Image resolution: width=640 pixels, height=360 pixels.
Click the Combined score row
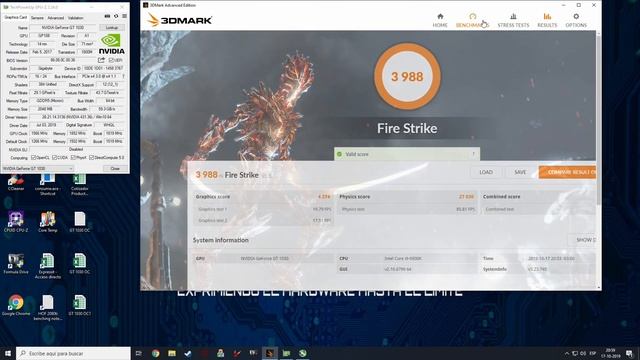538,197
